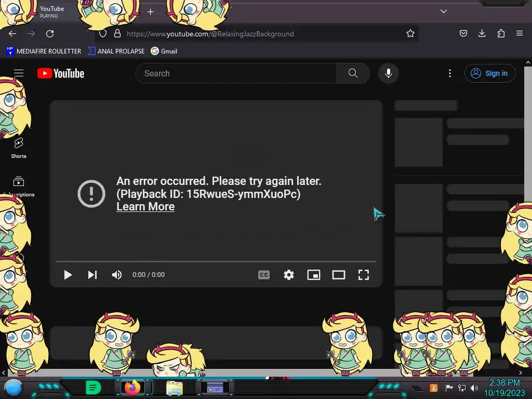This screenshot has height=399, width=532.
Task: Open the Gmail bookmark
Action: 164,51
